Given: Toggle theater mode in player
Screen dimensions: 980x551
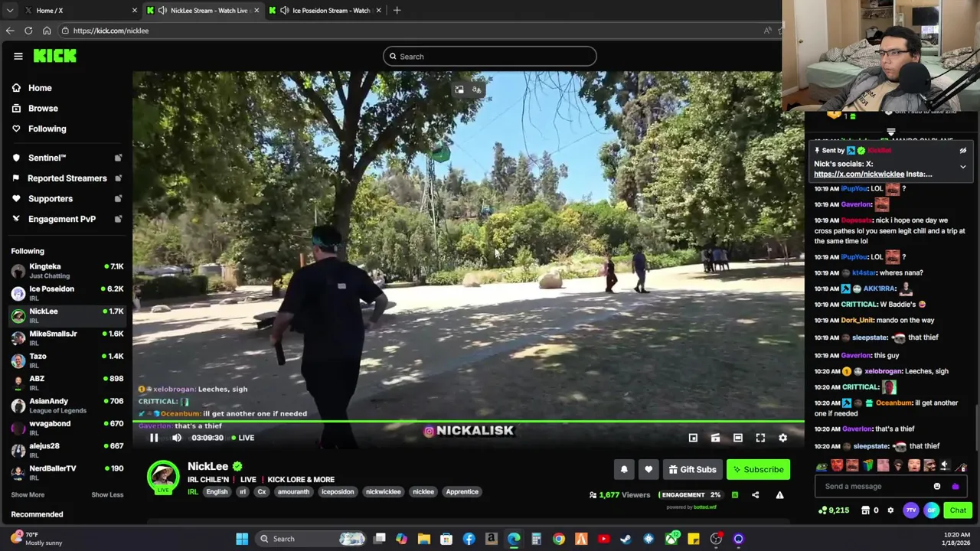Looking at the screenshot, I should (x=738, y=438).
